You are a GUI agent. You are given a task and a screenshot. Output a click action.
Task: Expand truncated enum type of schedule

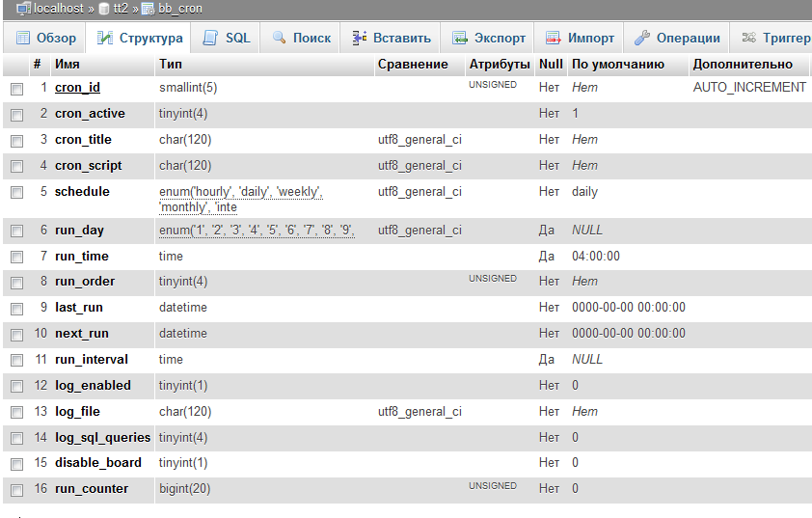point(241,200)
